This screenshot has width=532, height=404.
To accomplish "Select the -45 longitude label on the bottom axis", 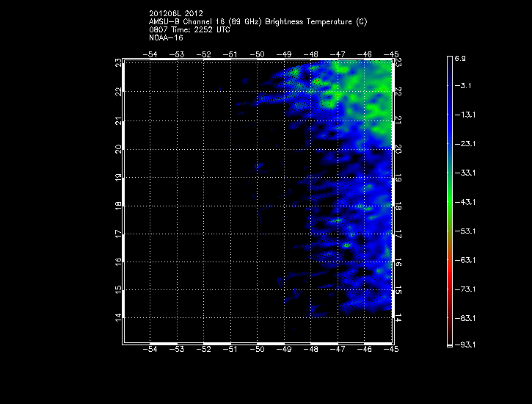I will (x=392, y=350).
